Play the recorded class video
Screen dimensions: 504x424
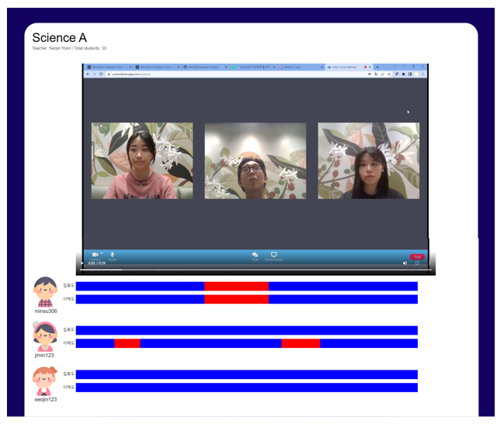82,263
